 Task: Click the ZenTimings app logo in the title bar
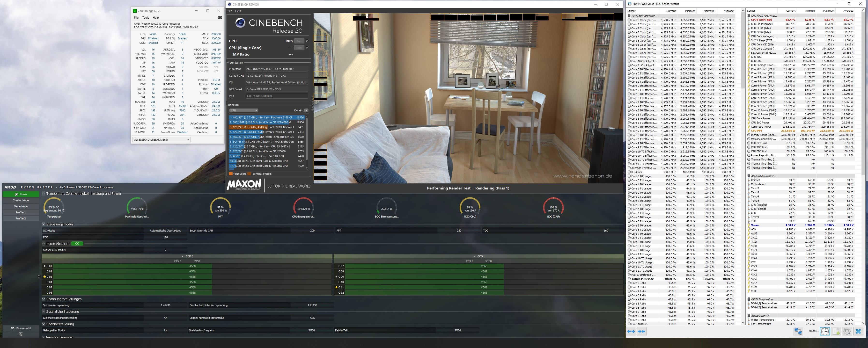coord(135,11)
